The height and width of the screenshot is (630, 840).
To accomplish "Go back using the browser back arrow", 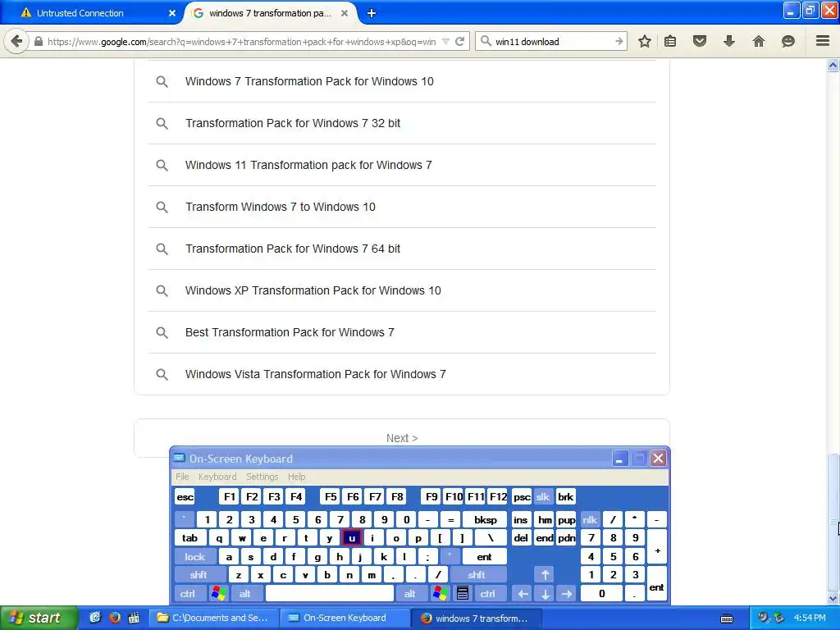I will click(16, 41).
